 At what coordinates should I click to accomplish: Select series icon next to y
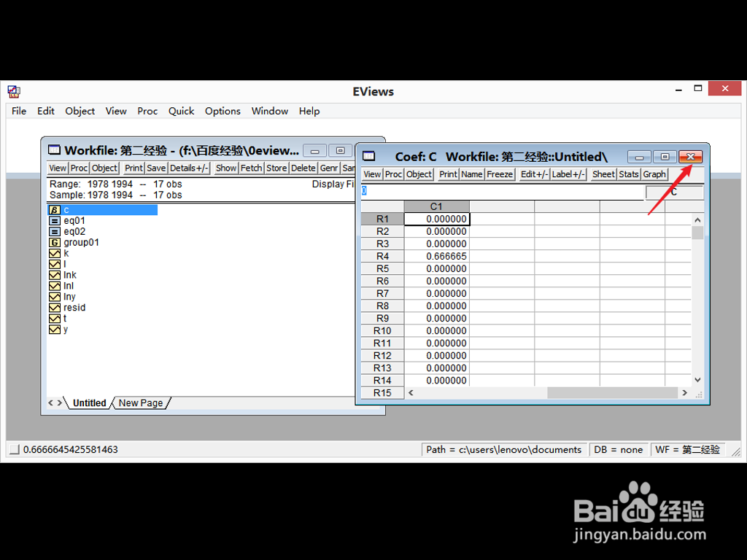pos(54,330)
